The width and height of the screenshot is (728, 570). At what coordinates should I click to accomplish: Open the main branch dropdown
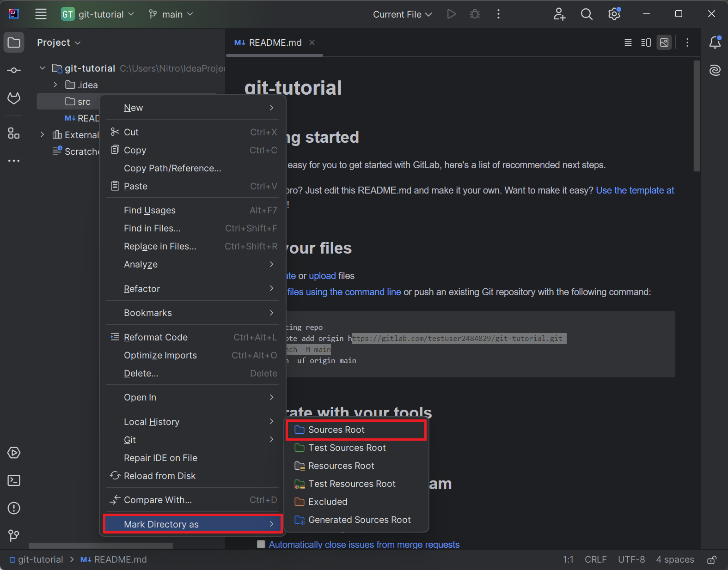click(x=171, y=14)
